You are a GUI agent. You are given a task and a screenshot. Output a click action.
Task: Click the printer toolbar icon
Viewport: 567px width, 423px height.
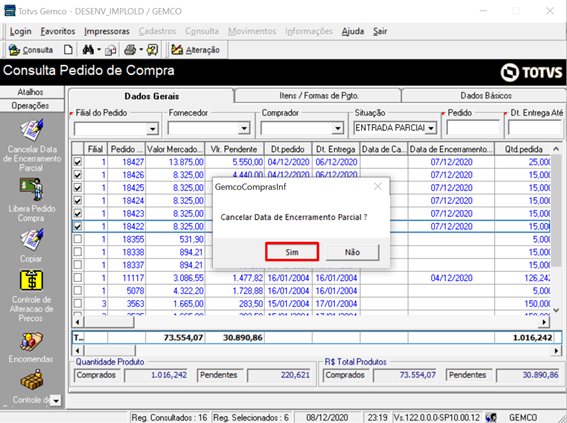[130, 50]
